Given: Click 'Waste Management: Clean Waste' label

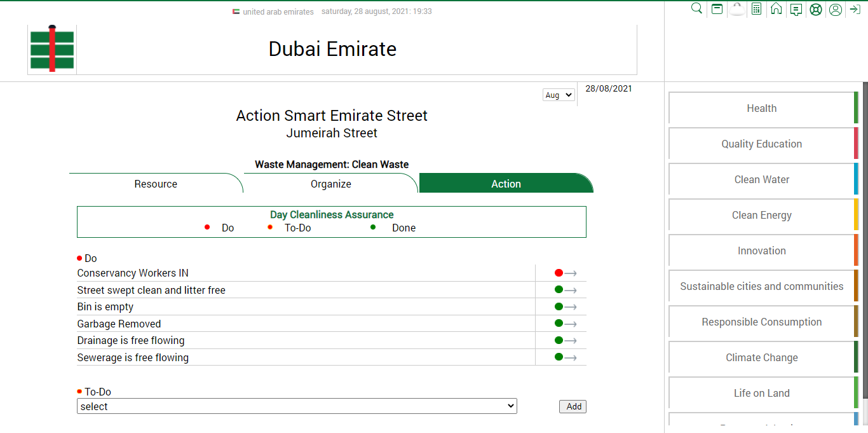Looking at the screenshot, I should pyautogui.click(x=332, y=164).
